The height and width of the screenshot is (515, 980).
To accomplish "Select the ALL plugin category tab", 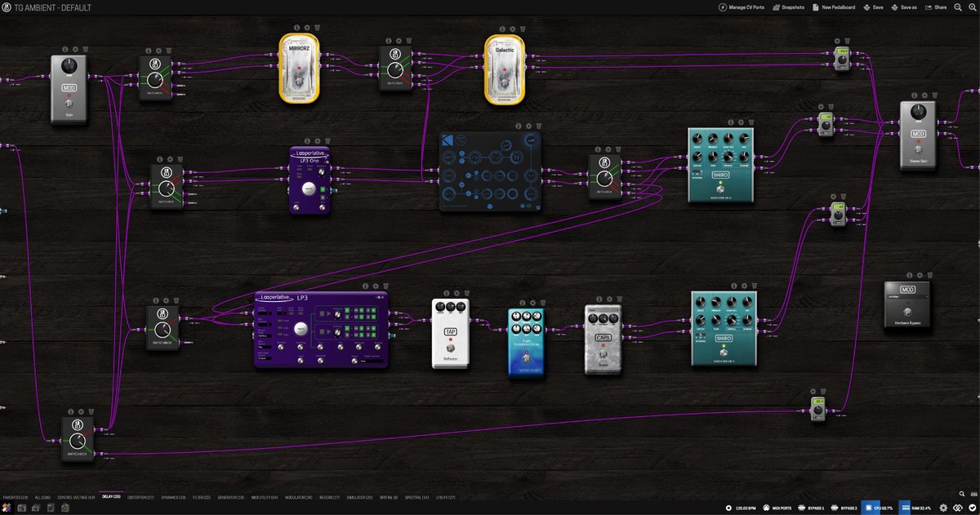I will [42, 497].
